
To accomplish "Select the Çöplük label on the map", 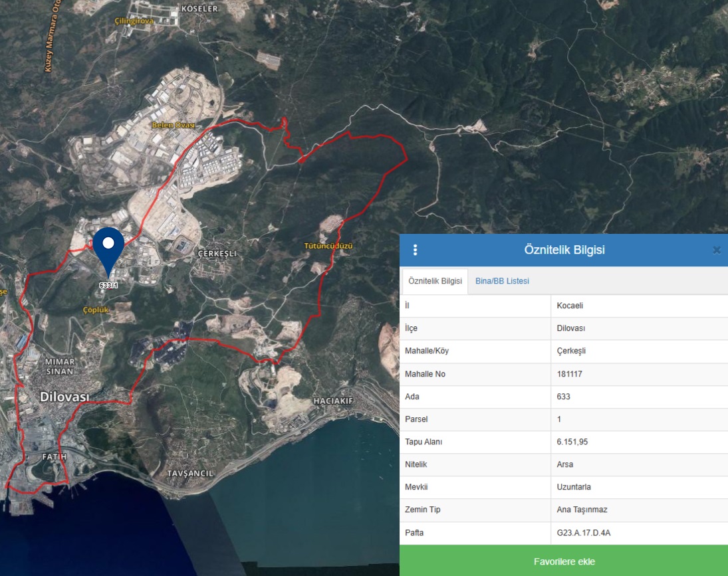I will (96, 310).
